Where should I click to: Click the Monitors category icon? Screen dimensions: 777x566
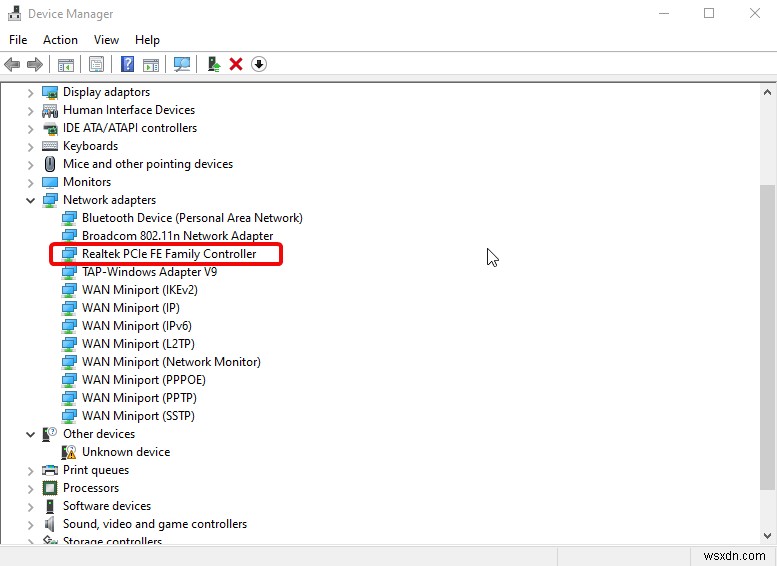(x=50, y=182)
